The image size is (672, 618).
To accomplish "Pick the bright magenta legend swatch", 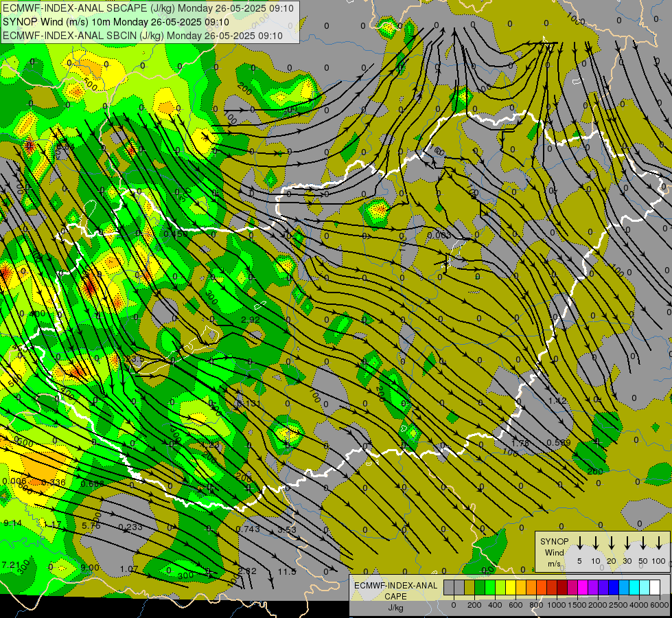I will point(583,588).
